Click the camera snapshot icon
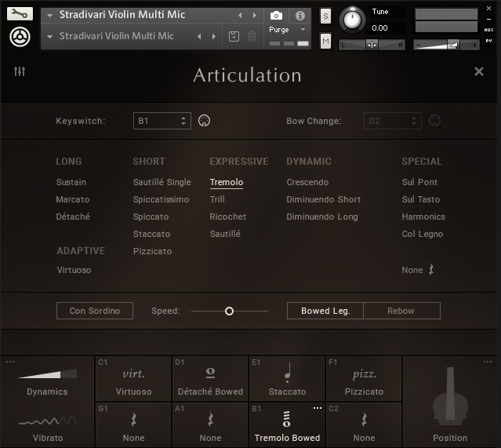The image size is (501, 448). 276,16
